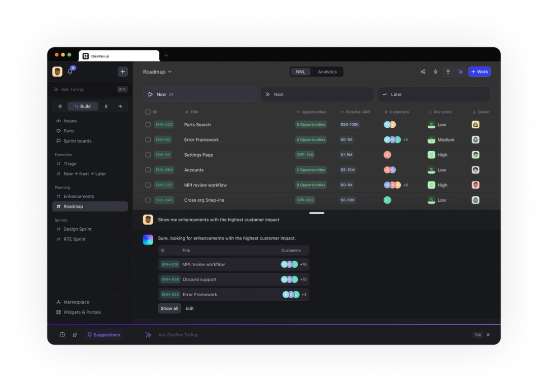Click the Turing sparkle icon in toolbar
548x392 pixels.
[461, 72]
